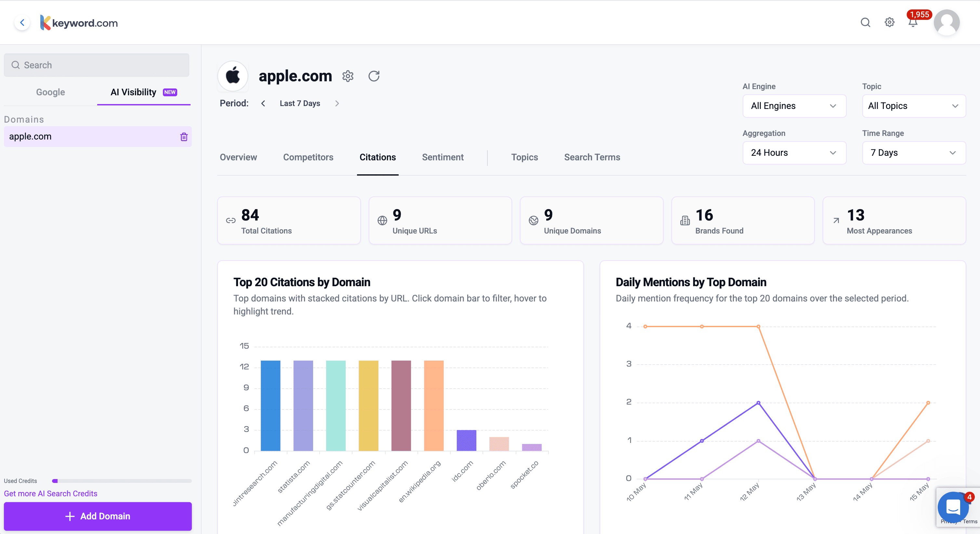Click the user profile avatar
Image resolution: width=980 pixels, height=534 pixels.
(x=947, y=22)
